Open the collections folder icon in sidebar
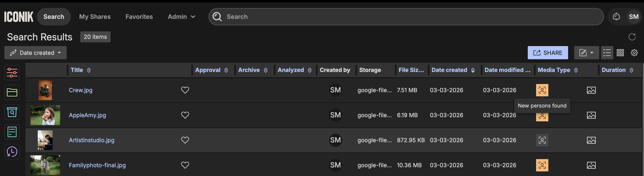 coord(12,93)
